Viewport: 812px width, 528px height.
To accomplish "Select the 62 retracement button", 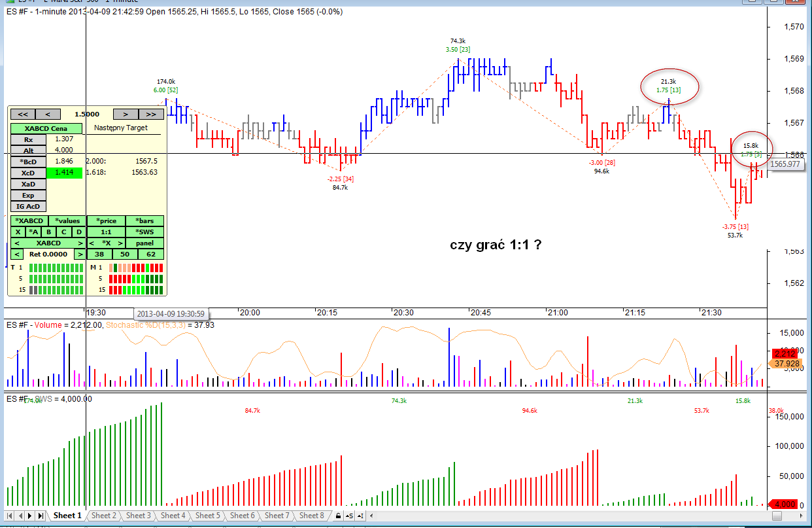I will (x=151, y=254).
